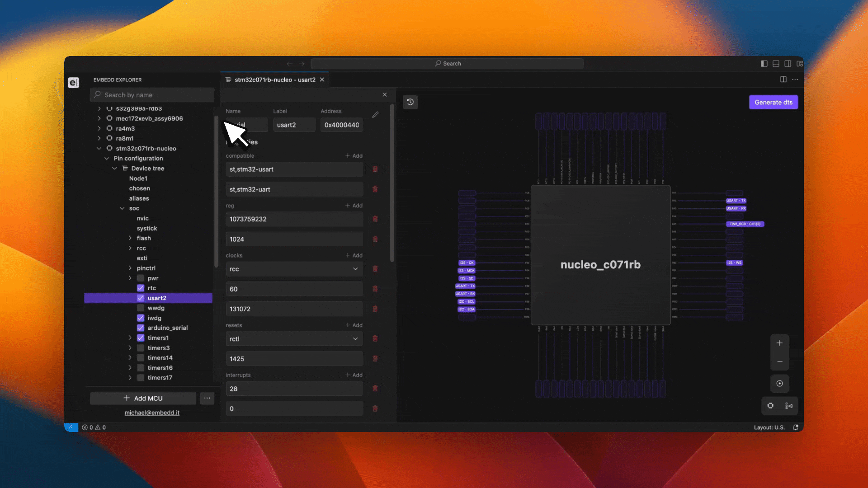
Task: Delete the st,stm32-usart compatible entry
Action: (375, 169)
